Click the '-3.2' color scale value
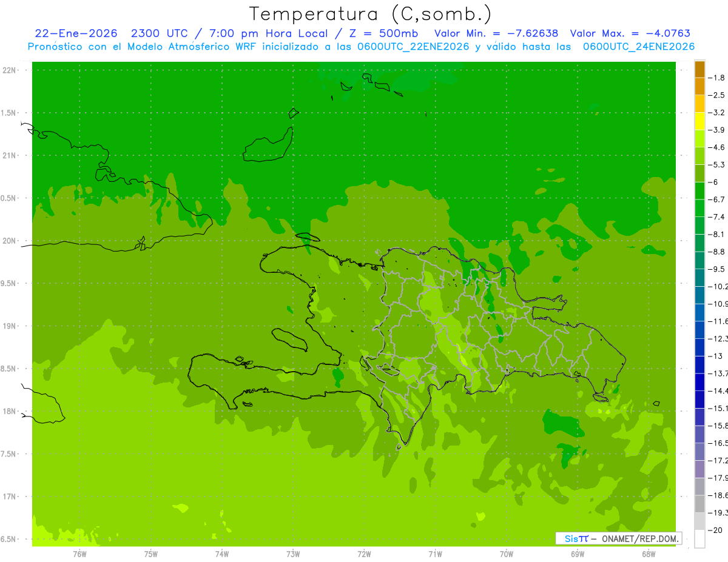 pyautogui.click(x=716, y=112)
